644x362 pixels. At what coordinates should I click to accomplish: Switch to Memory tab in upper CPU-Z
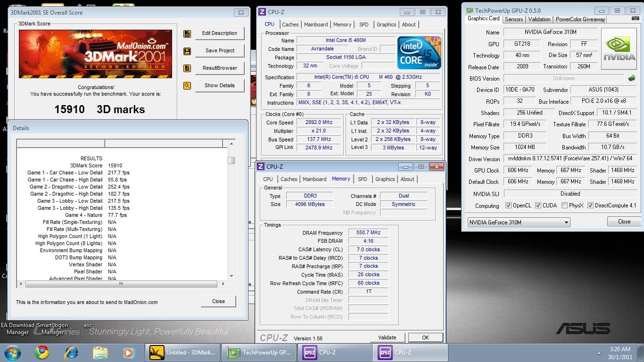tap(342, 25)
